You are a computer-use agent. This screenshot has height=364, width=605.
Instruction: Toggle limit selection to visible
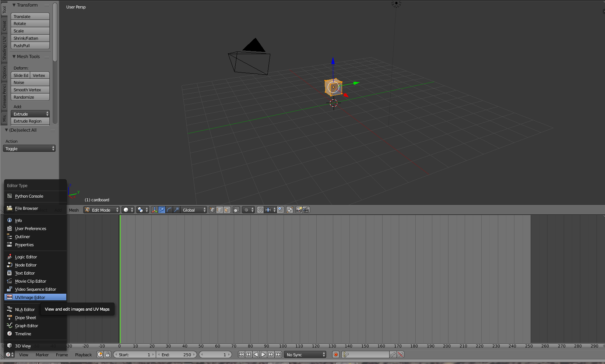coord(236,210)
